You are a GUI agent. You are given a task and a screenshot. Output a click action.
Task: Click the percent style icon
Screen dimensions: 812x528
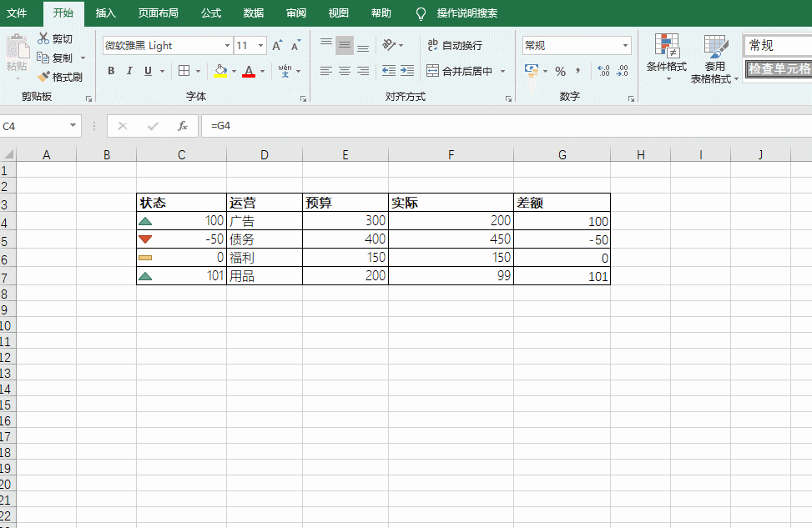(560, 71)
